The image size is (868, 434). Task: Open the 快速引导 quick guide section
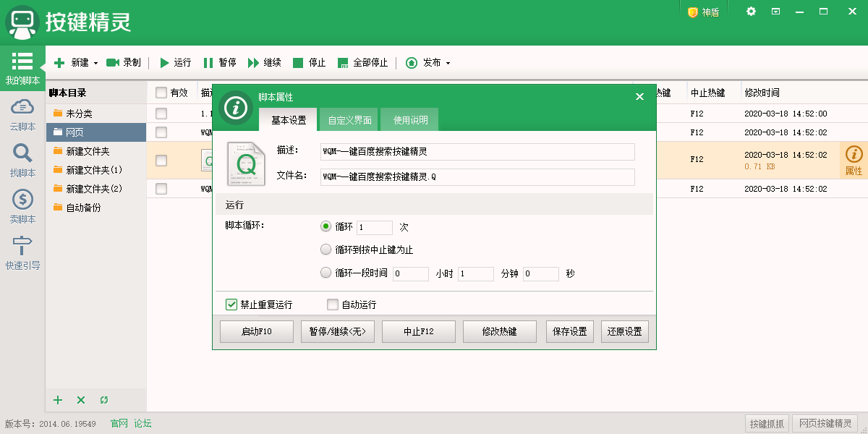(22, 254)
